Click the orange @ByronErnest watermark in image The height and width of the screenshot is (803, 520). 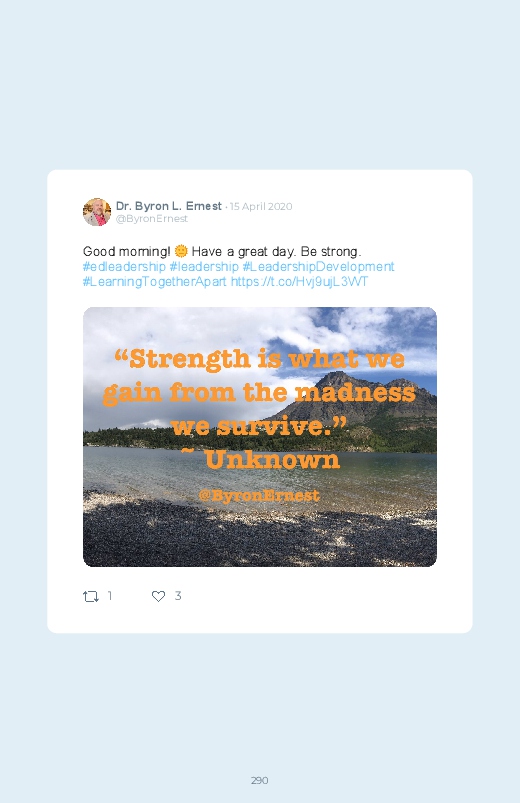(x=259, y=496)
